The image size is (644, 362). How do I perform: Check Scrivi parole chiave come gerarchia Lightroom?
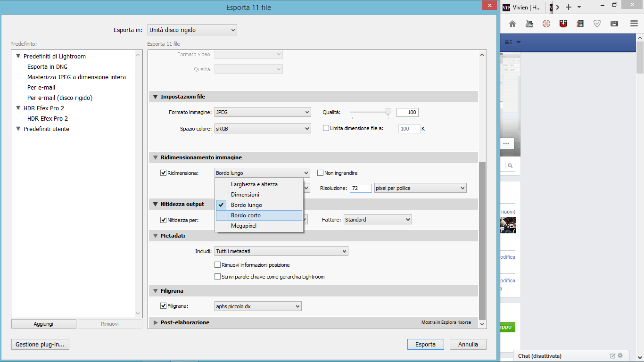(x=218, y=277)
